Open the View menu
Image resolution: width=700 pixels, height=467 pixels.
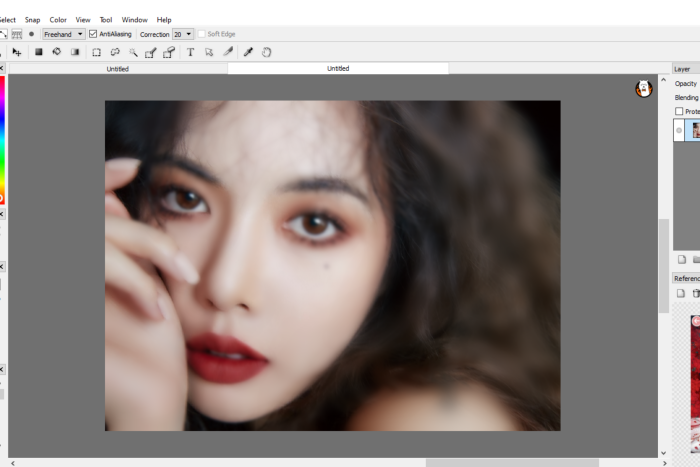click(x=83, y=20)
